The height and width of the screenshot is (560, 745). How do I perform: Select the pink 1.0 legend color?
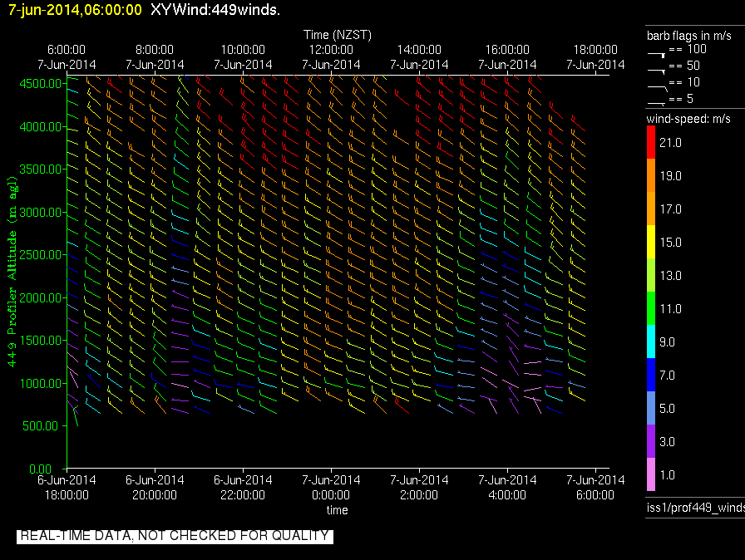tap(651, 474)
